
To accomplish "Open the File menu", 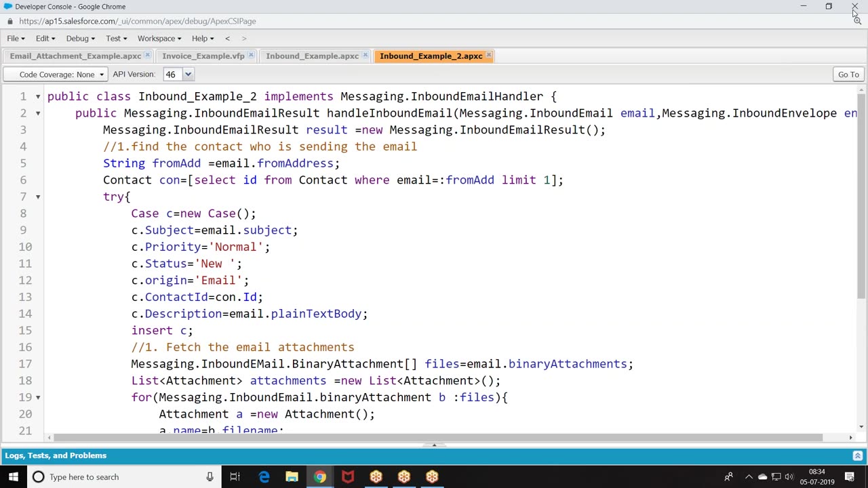I will point(16,39).
